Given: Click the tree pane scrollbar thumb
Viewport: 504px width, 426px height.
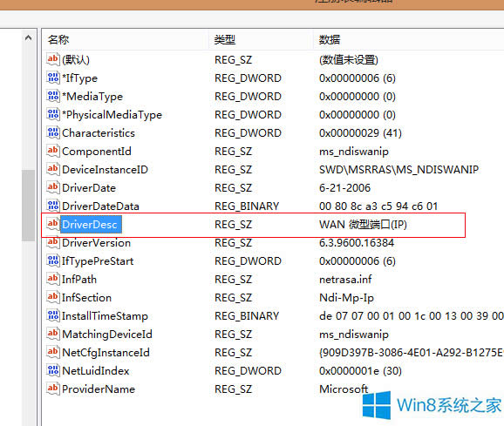Looking at the screenshot, I should click(x=28, y=205).
